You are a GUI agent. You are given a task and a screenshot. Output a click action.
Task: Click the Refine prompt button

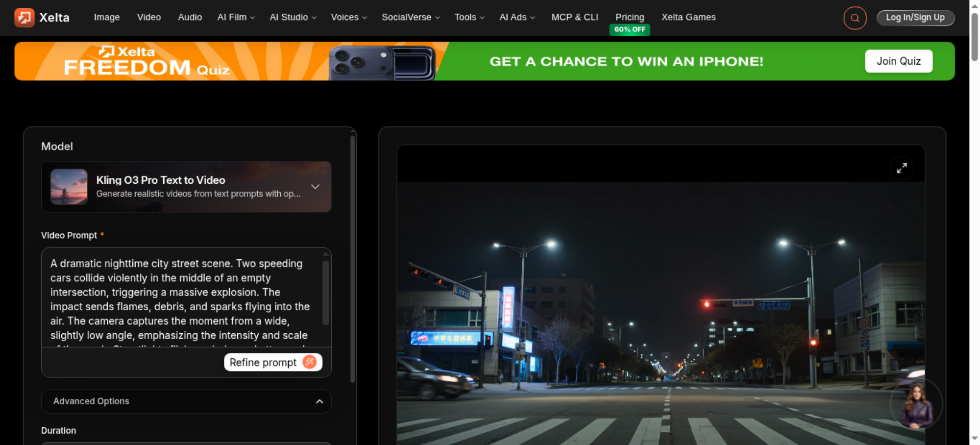click(x=273, y=362)
